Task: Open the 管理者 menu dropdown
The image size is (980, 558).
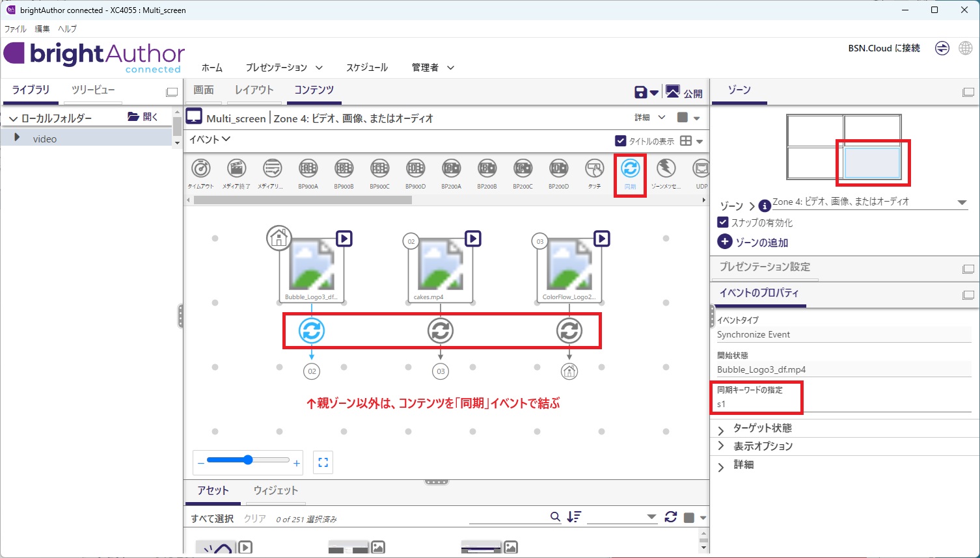Action: (433, 68)
